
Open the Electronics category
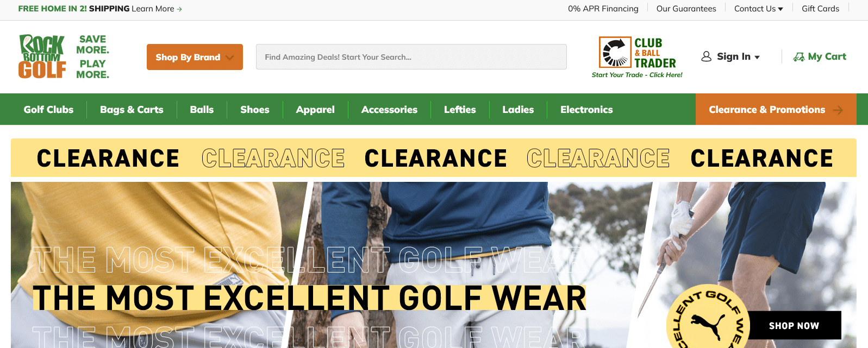coord(586,110)
